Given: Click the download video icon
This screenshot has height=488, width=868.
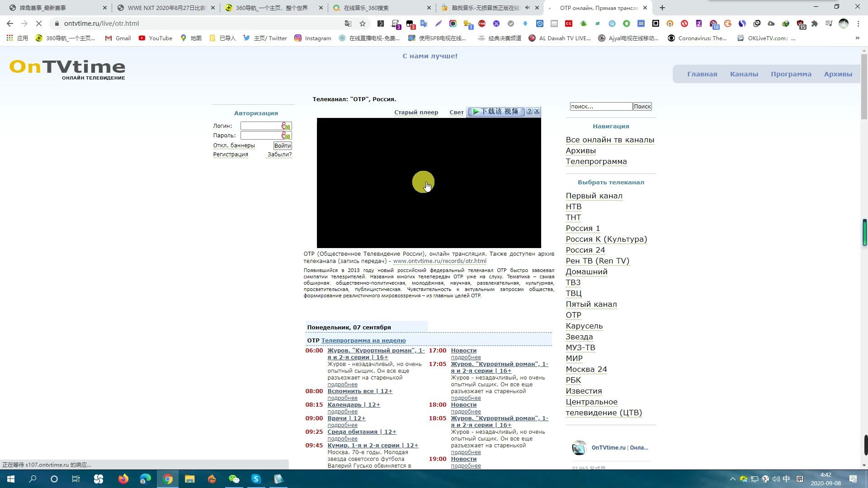Looking at the screenshot, I should pos(496,112).
